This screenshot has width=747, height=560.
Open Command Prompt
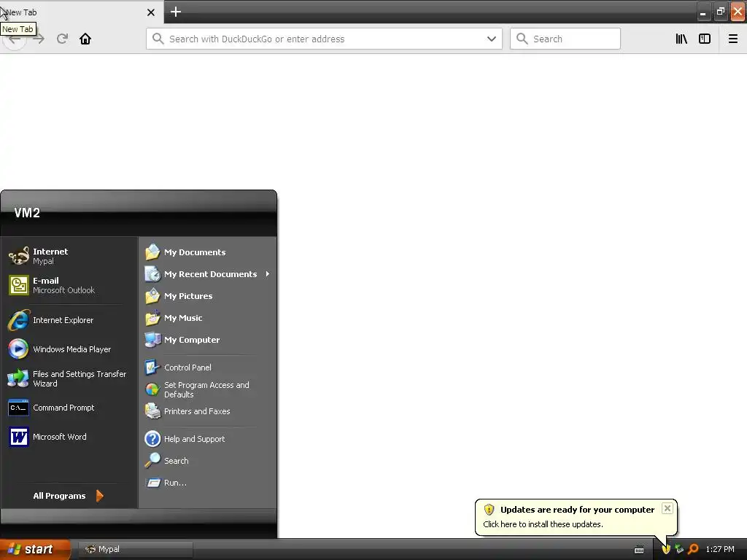(x=69, y=408)
